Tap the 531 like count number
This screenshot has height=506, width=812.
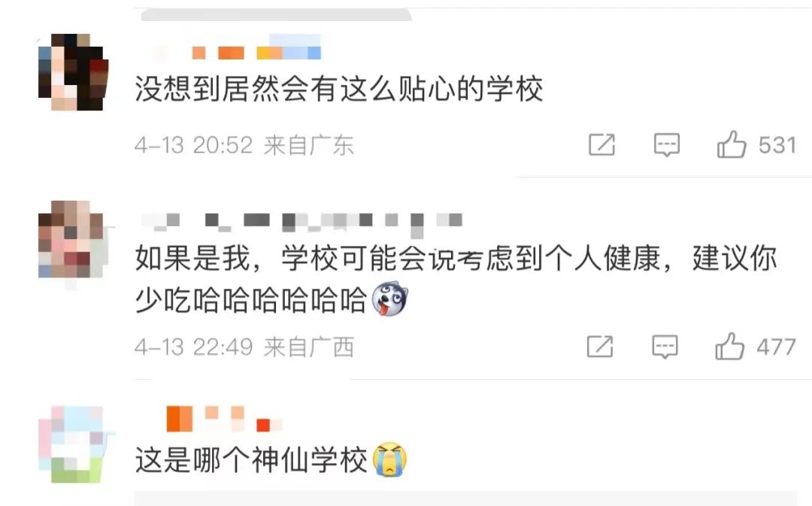click(x=777, y=145)
